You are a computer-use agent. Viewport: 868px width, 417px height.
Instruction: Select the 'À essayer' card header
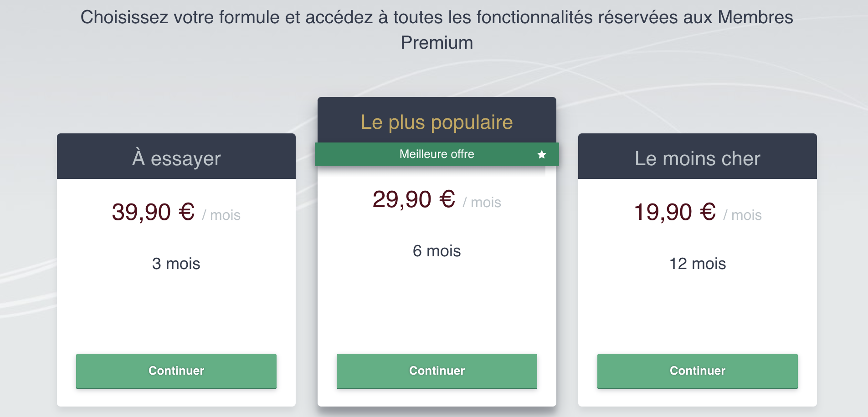176,158
